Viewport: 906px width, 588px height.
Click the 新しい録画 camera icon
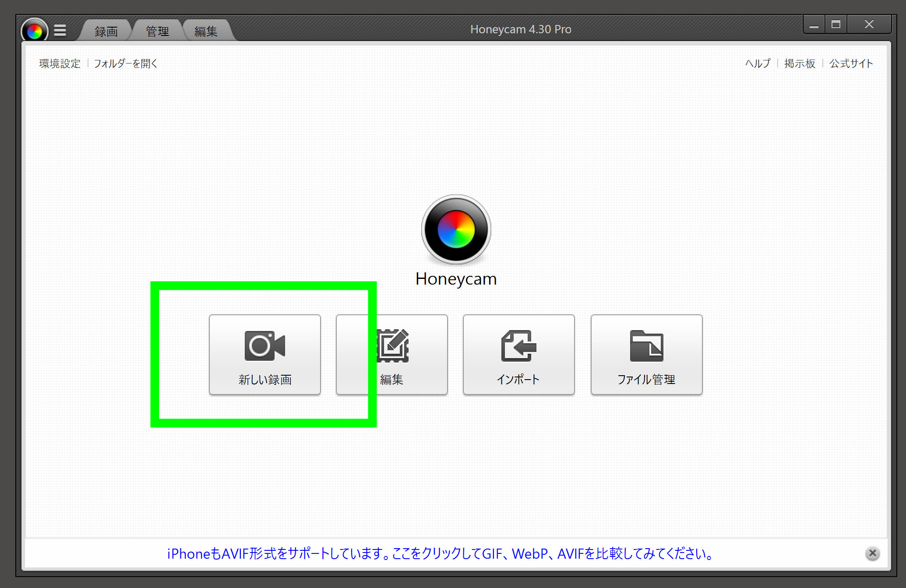click(x=264, y=346)
